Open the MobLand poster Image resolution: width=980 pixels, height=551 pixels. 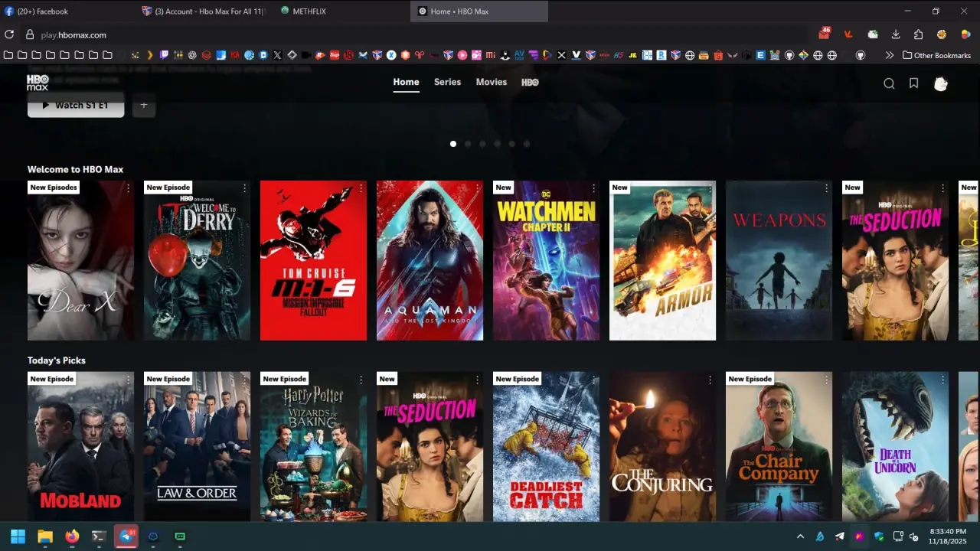(80, 447)
